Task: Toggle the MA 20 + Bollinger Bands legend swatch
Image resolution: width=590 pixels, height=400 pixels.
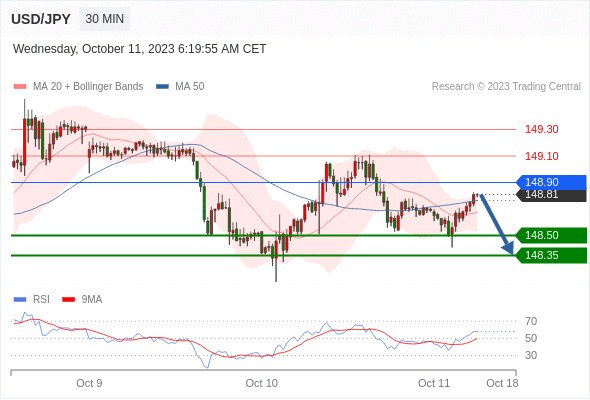Action: click(x=20, y=87)
